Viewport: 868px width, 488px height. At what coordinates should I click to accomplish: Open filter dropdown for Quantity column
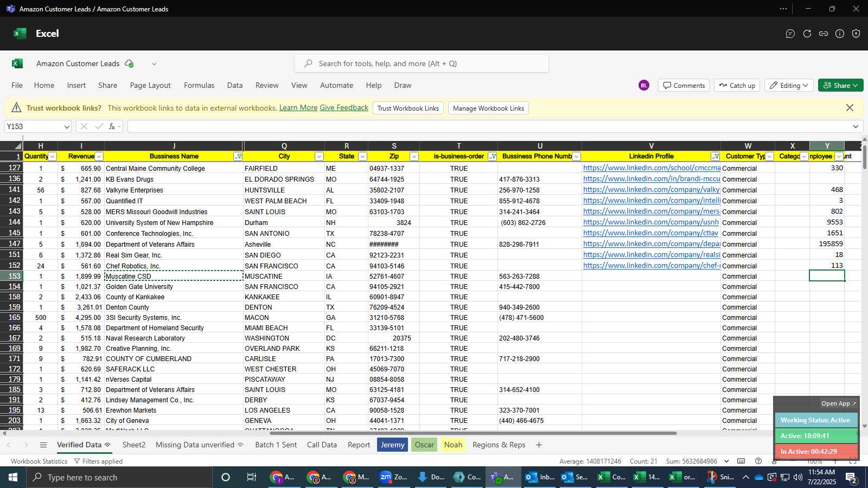53,157
